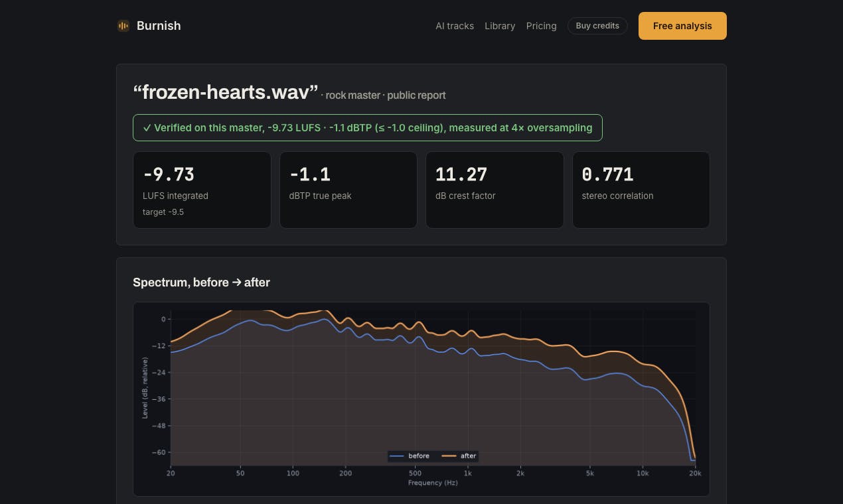This screenshot has height=504, width=843.
Task: Click the frozen-hearts.wav report title
Action: (226, 92)
